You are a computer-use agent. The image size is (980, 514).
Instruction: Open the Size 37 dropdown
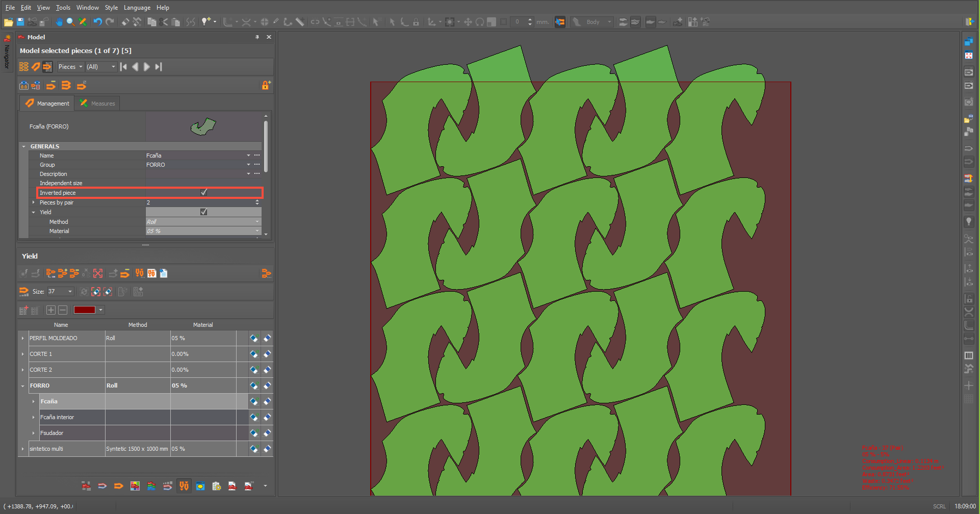pos(70,292)
